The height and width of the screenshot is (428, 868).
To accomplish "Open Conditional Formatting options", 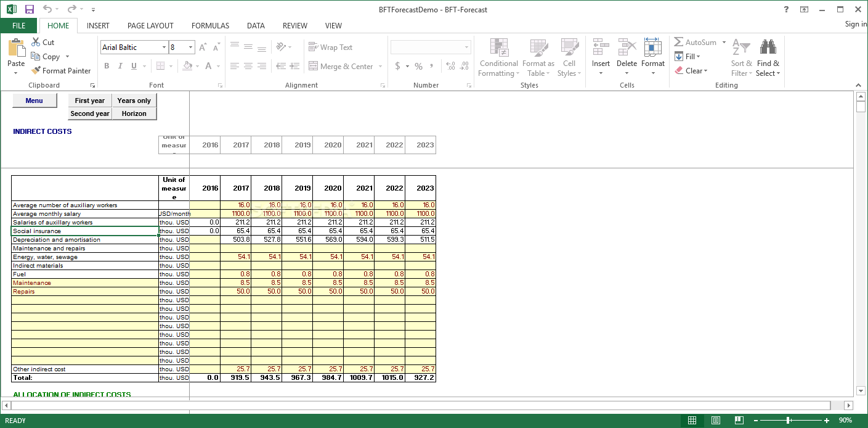I will 498,57.
